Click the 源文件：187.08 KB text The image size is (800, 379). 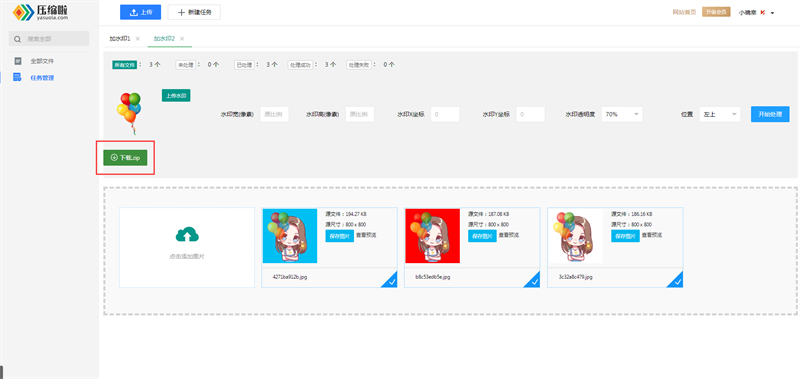(x=489, y=214)
